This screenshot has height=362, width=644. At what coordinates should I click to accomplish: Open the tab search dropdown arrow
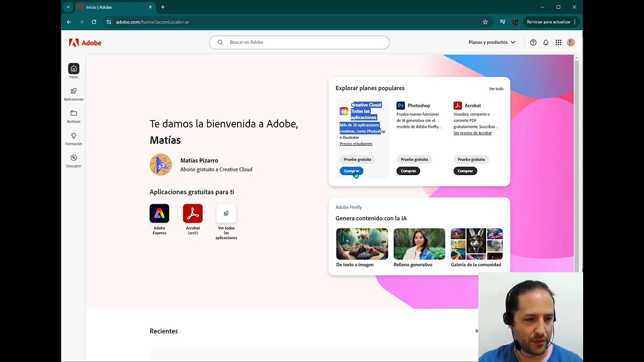tap(68, 7)
